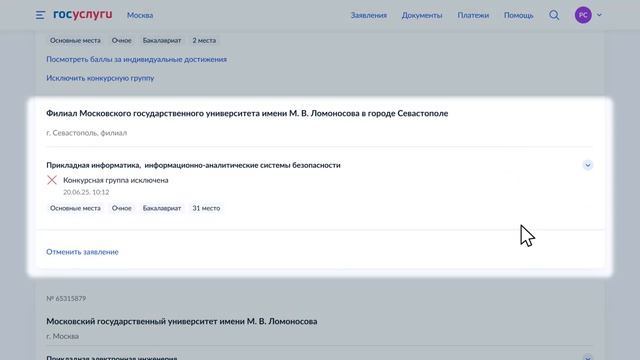
Task: Click application number № 65315879
Action: pos(66,298)
